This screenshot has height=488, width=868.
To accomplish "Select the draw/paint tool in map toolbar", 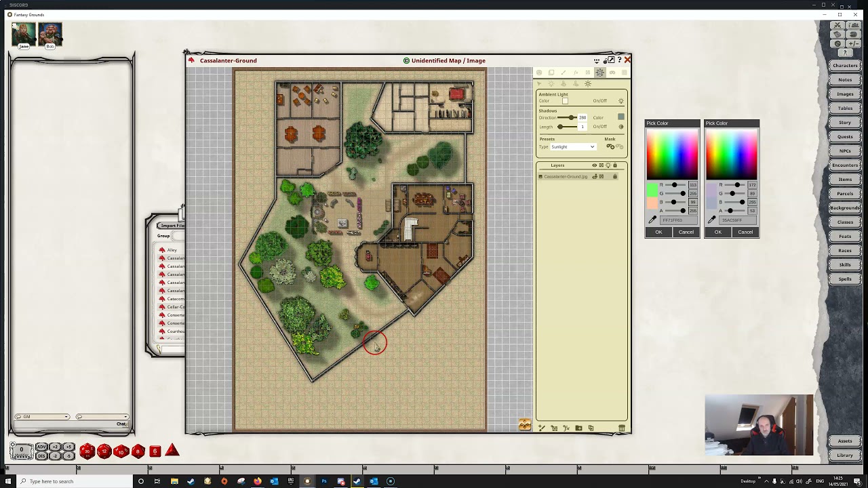I will [x=564, y=73].
